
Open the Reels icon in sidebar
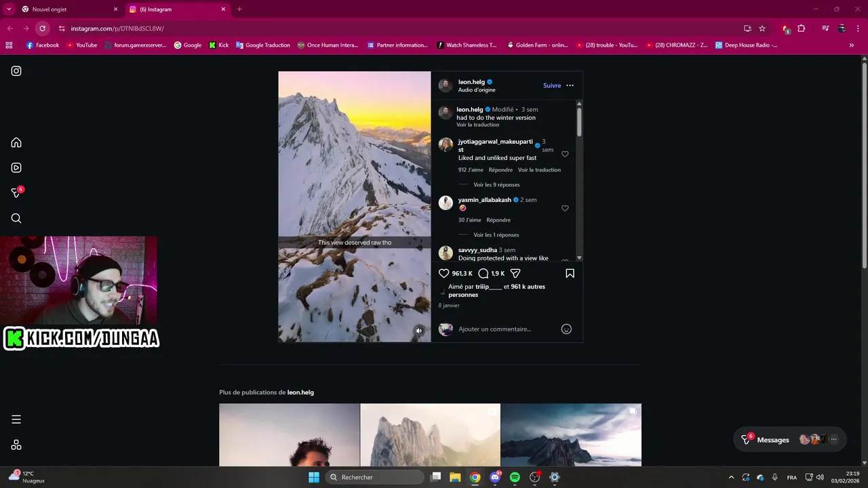(x=16, y=167)
